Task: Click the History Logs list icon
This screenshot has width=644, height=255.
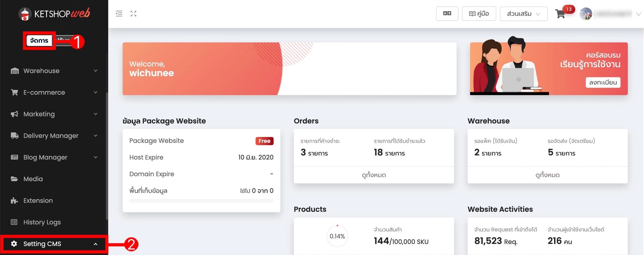Action: point(14,222)
